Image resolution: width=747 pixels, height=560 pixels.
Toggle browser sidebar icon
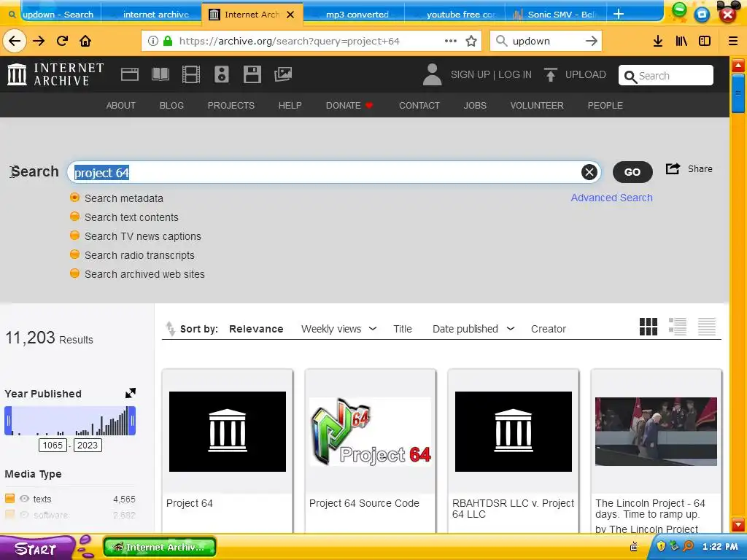point(705,41)
